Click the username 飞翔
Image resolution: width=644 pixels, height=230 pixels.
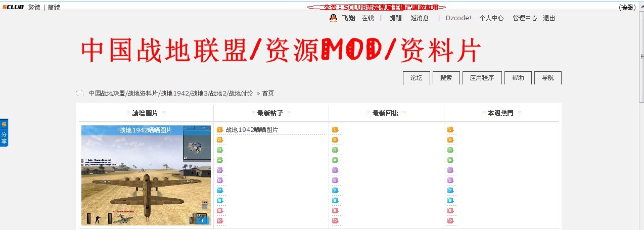pyautogui.click(x=348, y=18)
